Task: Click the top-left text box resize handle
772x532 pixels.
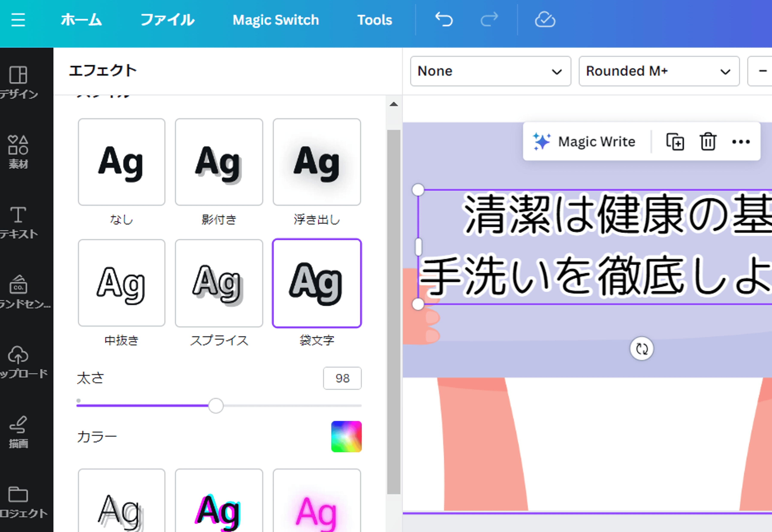Action: click(x=418, y=190)
